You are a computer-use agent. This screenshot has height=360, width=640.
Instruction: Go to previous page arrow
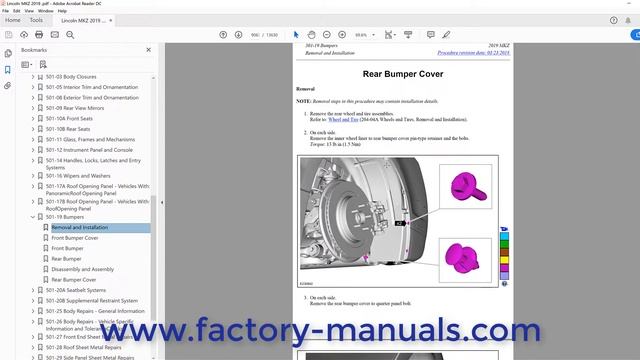(223, 35)
